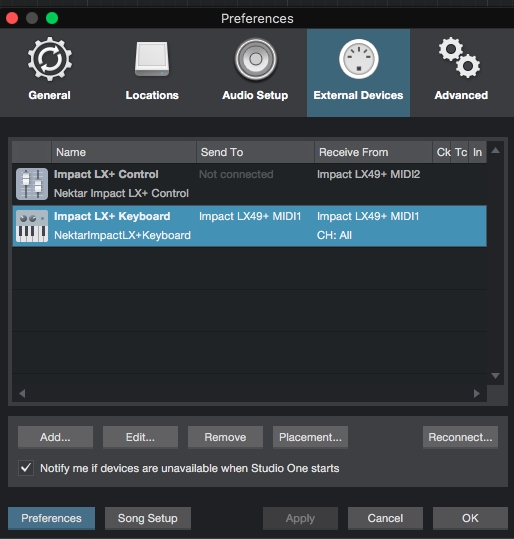Click Impact LX49+ MIDI2 Receive From cell
The image size is (514, 539).
pos(369,174)
